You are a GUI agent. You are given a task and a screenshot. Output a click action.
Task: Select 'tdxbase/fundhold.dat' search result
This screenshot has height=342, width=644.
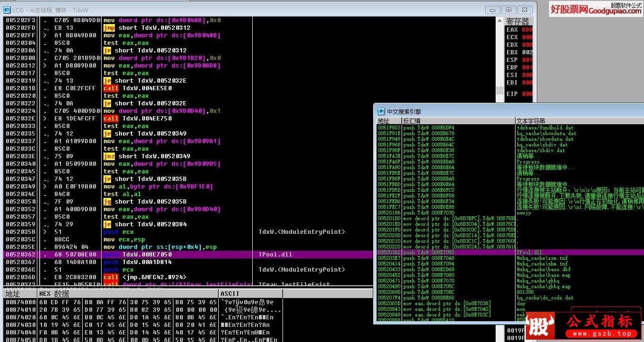(x=545, y=128)
